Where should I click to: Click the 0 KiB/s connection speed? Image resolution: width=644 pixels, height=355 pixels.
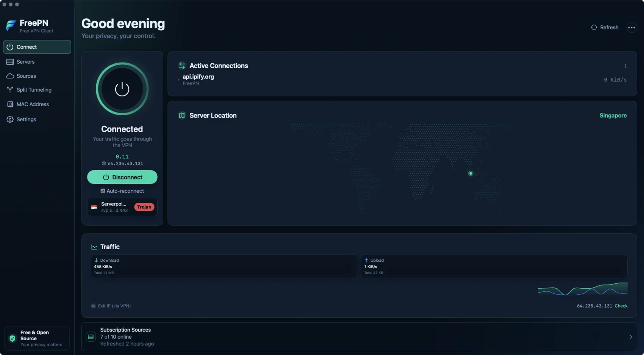coord(615,80)
